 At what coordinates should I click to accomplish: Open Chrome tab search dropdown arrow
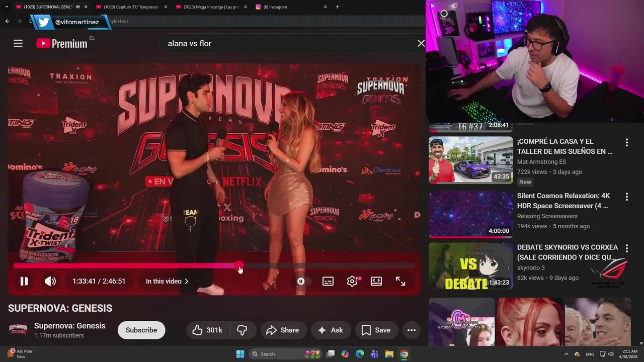point(7,7)
